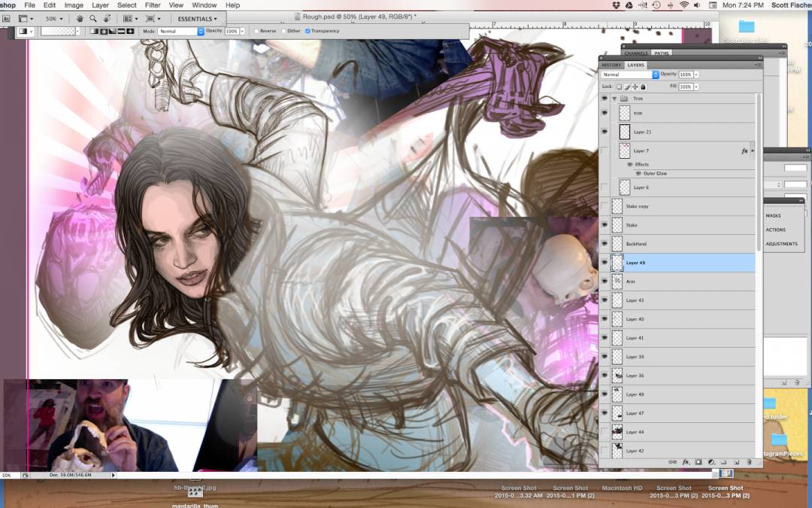Uncheck the Transparency checkbox
812x508 pixels.
308,31
